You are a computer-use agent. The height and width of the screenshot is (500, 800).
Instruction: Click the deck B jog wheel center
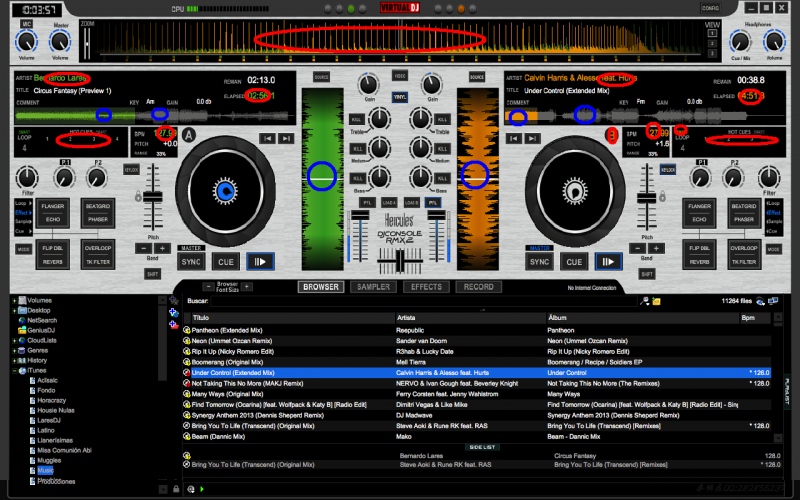(x=574, y=191)
